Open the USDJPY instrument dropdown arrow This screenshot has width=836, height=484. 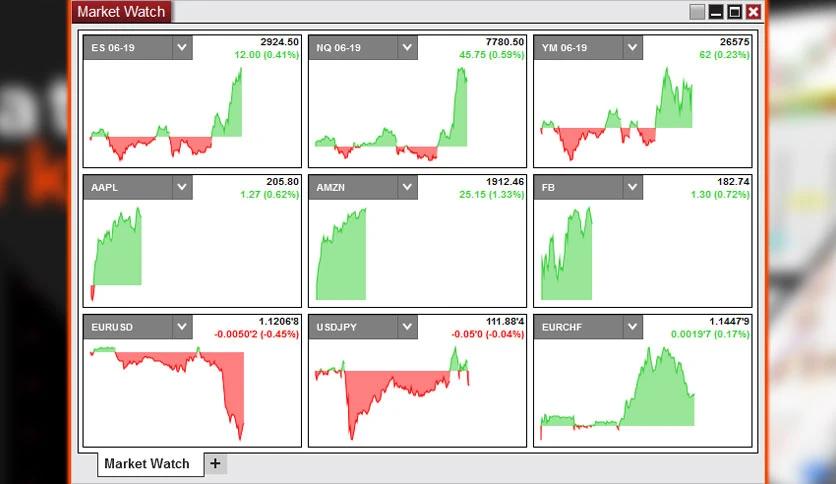coord(407,327)
